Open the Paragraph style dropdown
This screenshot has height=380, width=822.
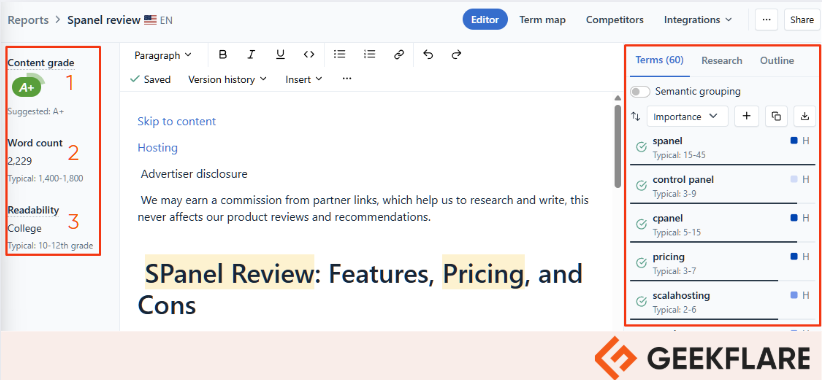(x=163, y=55)
